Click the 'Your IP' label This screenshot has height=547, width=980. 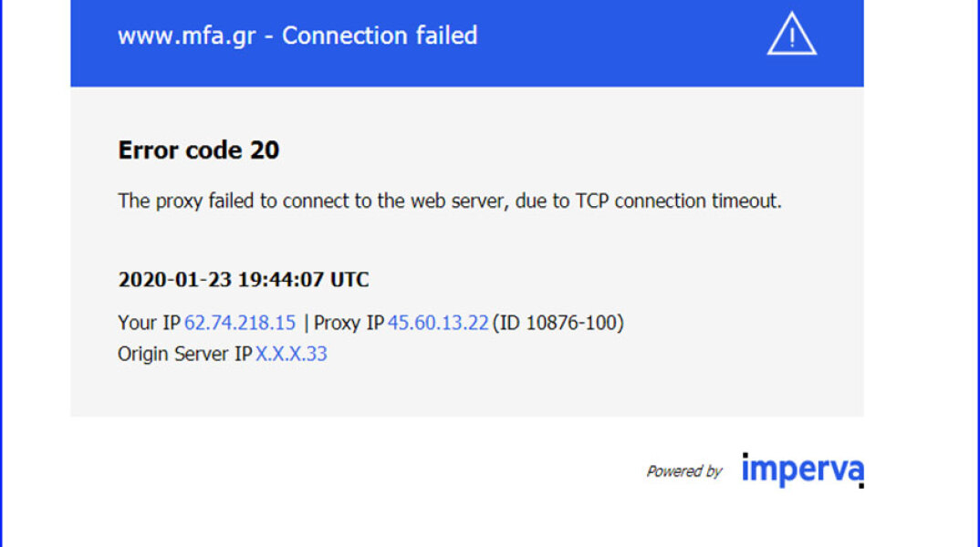point(149,323)
